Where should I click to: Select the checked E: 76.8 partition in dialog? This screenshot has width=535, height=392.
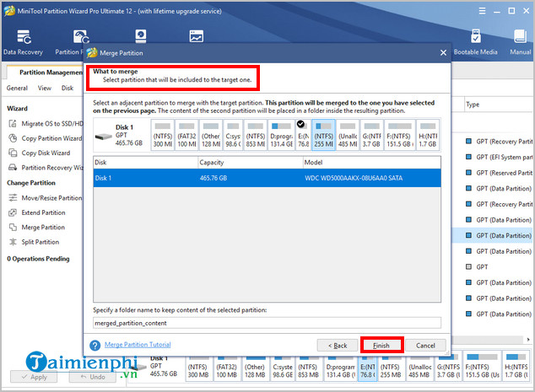point(303,136)
